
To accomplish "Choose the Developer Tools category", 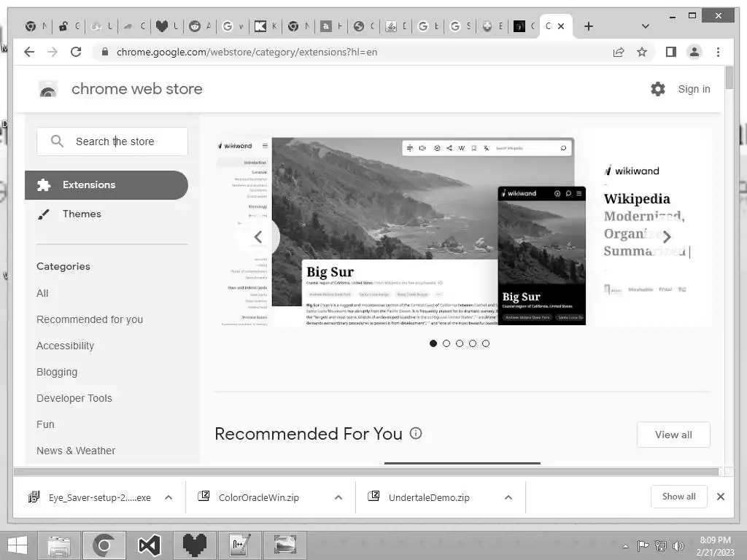I will pos(74,398).
